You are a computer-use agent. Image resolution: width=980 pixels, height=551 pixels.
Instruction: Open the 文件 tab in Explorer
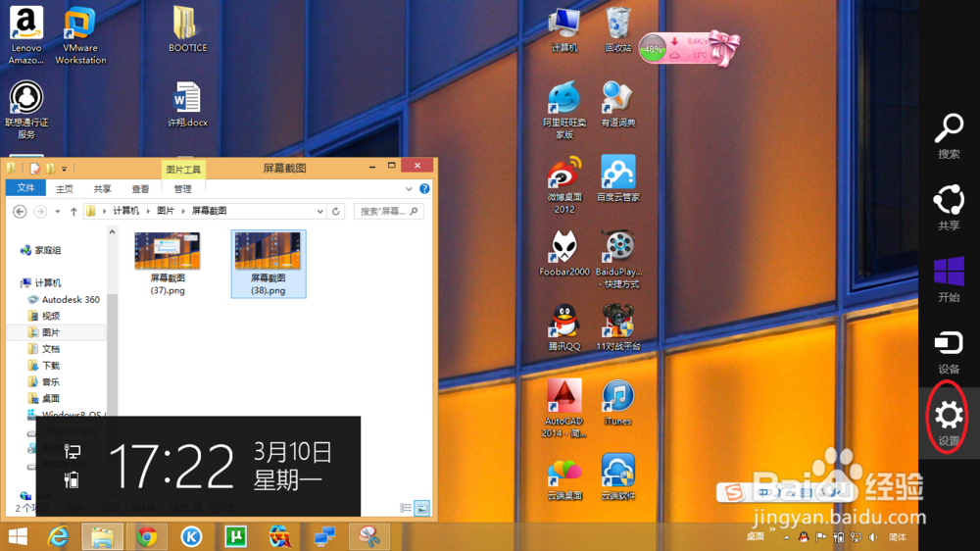coord(25,188)
